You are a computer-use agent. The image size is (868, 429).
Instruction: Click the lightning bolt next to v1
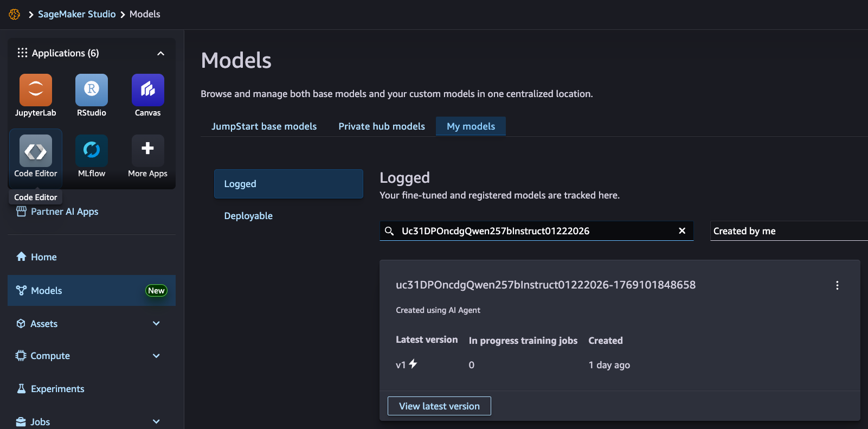[413, 364]
